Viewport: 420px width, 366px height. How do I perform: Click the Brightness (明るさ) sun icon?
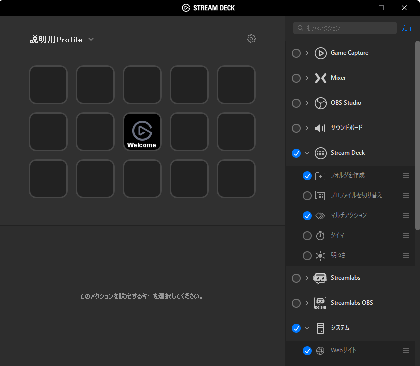(x=320, y=256)
